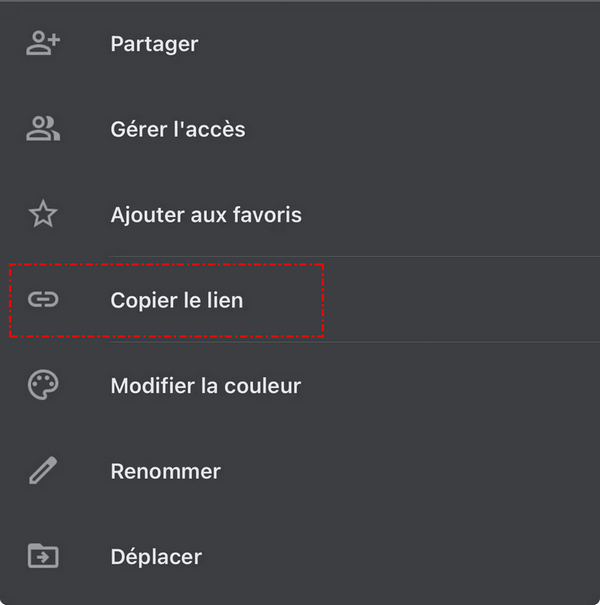Click the folder-with-arrow move icon

click(x=43, y=556)
